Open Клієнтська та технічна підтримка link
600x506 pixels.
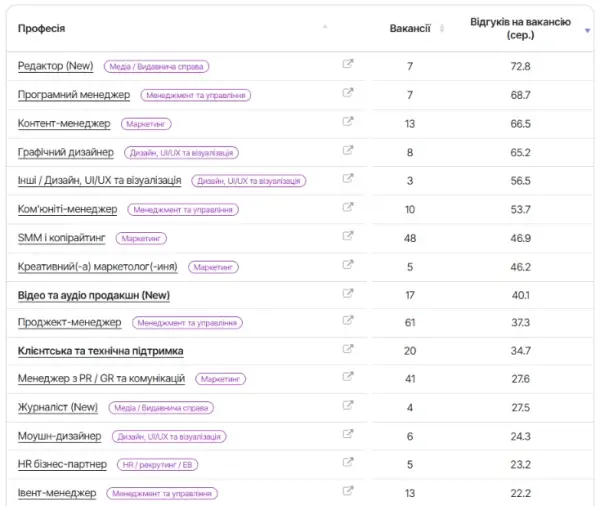[101, 351]
